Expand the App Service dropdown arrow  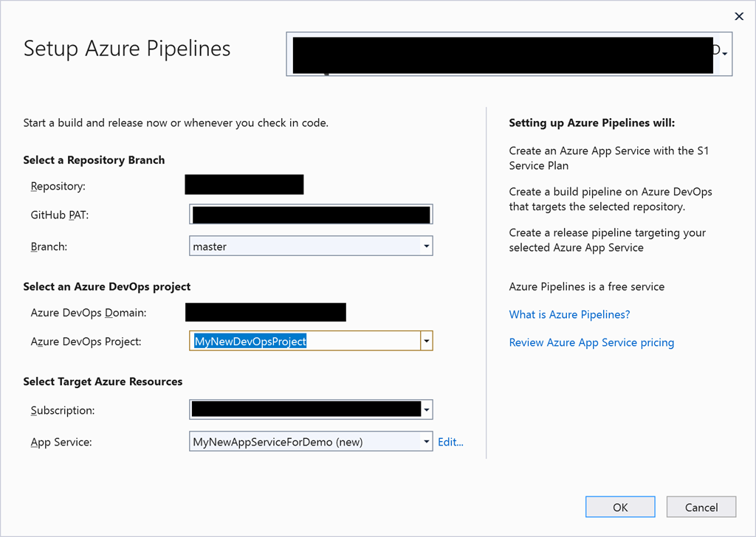[426, 442]
